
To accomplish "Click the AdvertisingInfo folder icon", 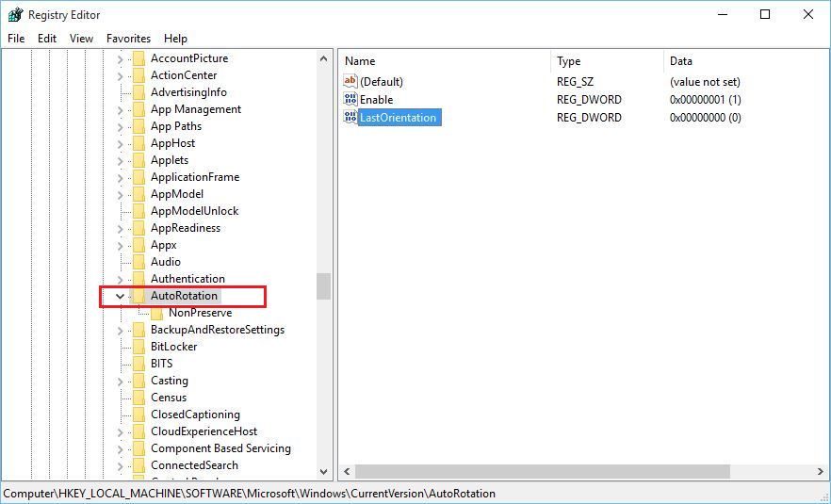I will click(138, 92).
